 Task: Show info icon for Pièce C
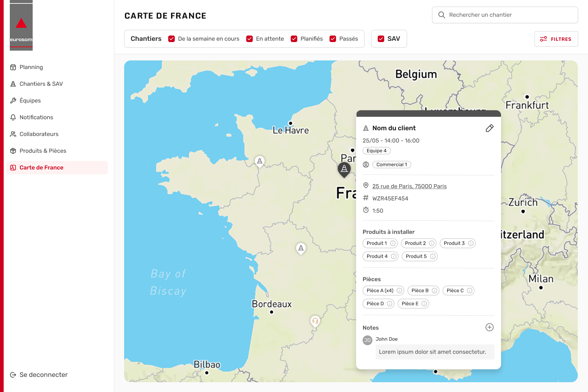470,291
